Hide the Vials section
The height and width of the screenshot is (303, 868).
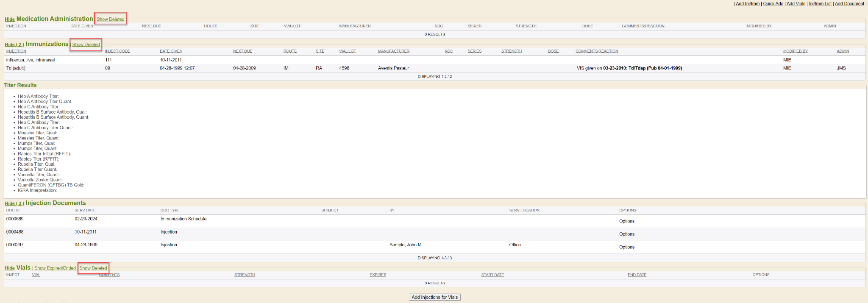click(x=10, y=268)
